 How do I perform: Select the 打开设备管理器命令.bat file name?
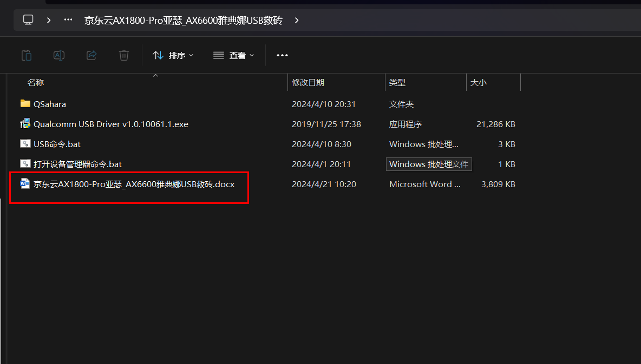click(77, 164)
